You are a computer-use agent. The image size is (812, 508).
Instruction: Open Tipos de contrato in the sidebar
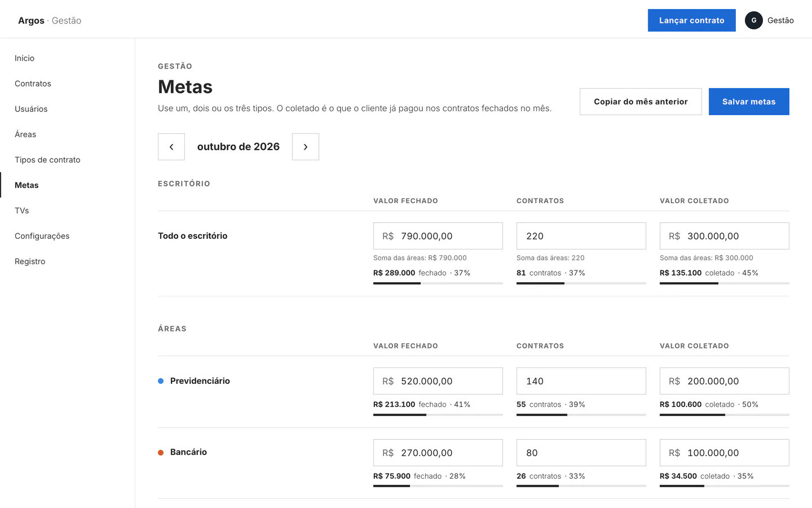click(x=68, y=160)
